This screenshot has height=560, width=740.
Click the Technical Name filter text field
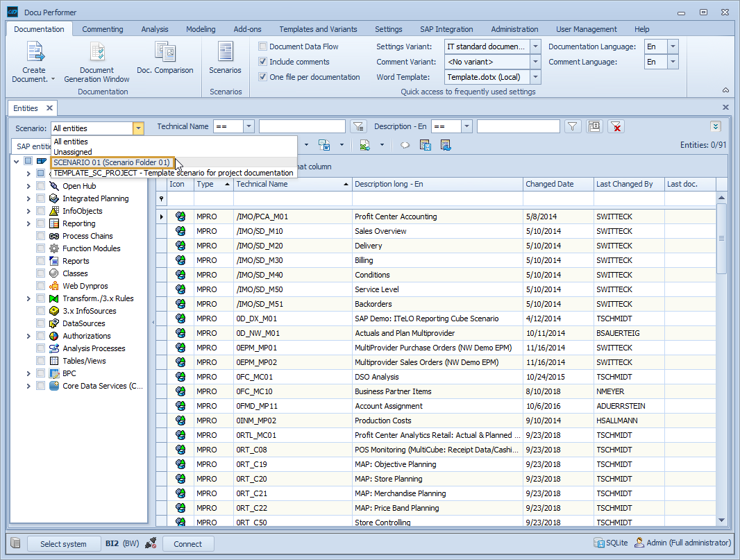(x=302, y=126)
